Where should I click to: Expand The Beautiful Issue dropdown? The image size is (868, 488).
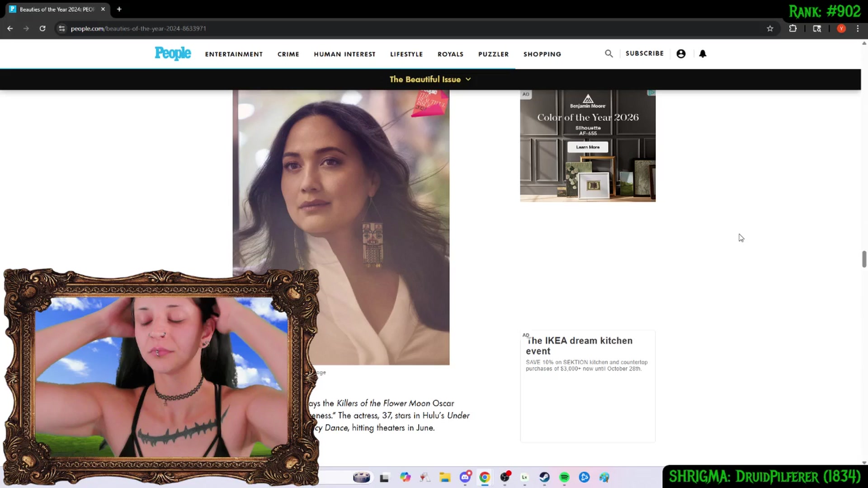pyautogui.click(x=430, y=79)
